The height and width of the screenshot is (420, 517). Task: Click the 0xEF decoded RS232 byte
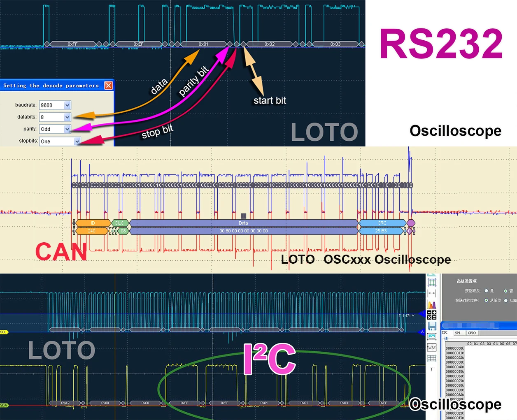pyautogui.click(x=138, y=44)
